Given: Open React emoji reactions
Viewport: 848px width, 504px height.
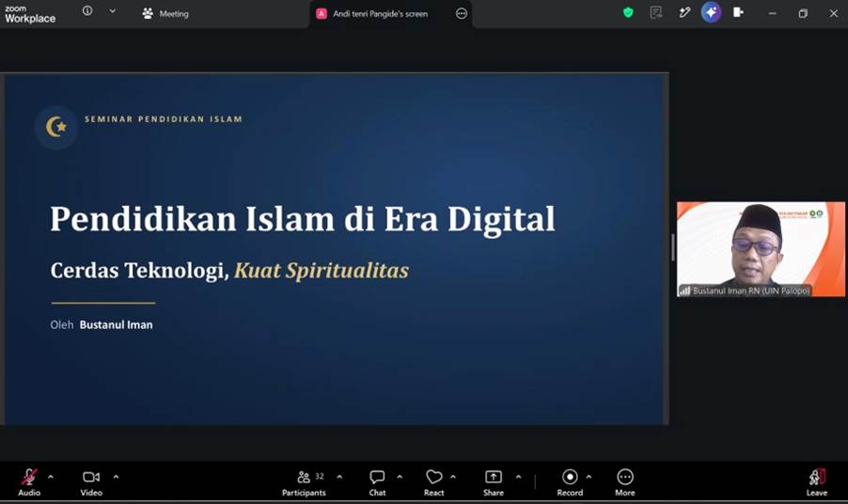Looking at the screenshot, I should click(x=433, y=482).
